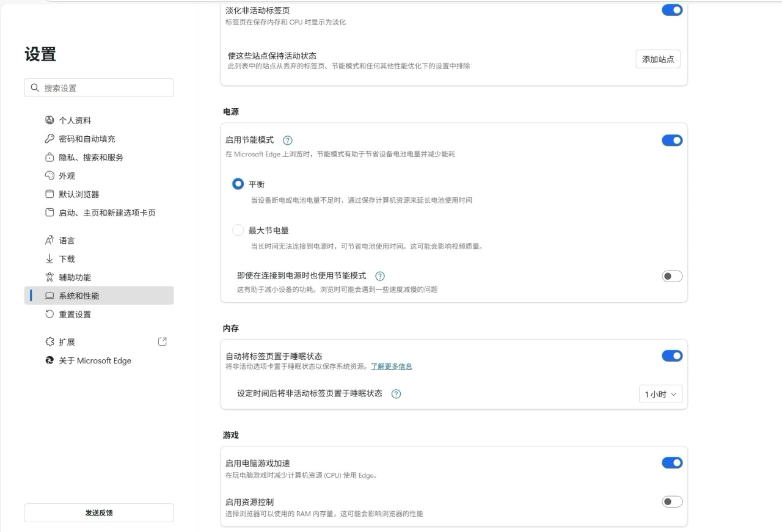Image resolution: width=782 pixels, height=532 pixels.
Task: Click help icon beside 设定时间后将非活动标签页置于睡眠状态
Action: [x=396, y=394]
